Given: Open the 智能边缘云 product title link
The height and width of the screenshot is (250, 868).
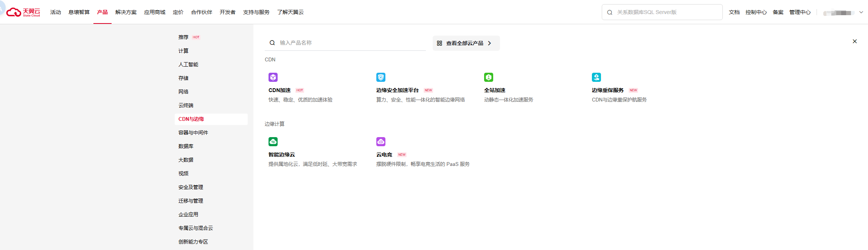Looking at the screenshot, I should pyautogui.click(x=282, y=155).
